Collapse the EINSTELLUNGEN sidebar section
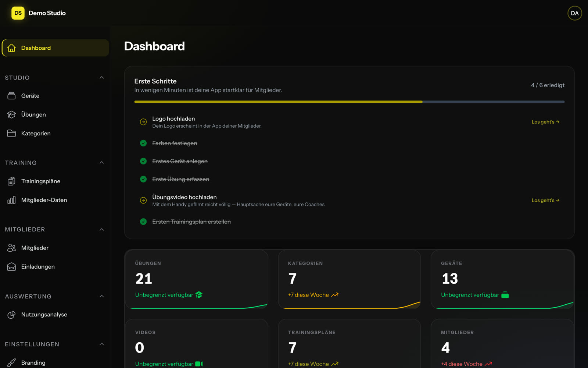This screenshot has width=588, height=368. [102, 344]
